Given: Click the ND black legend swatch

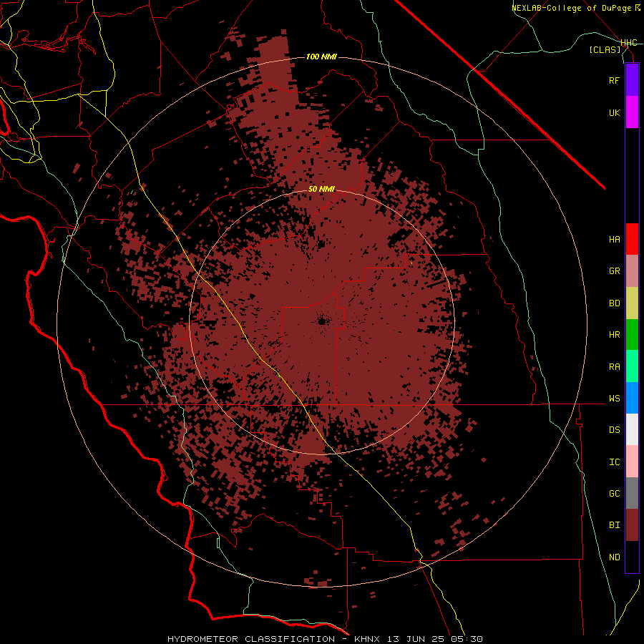Looking at the screenshot, I should point(632,557).
